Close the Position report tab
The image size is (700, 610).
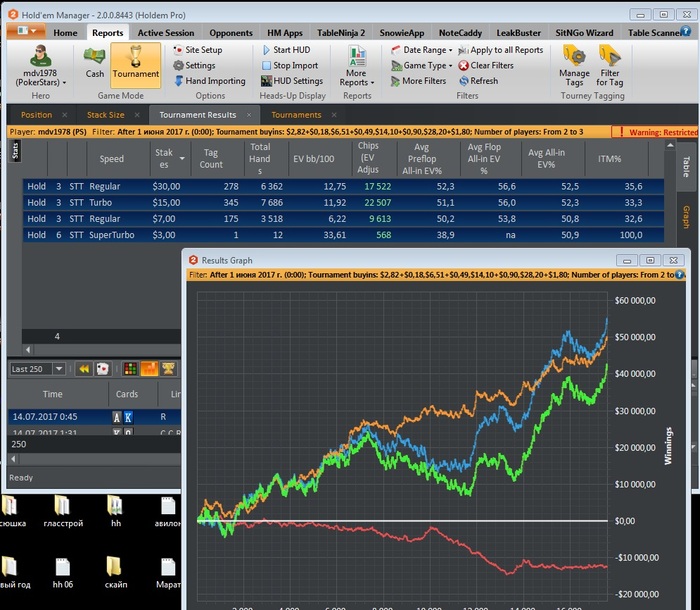[65, 115]
